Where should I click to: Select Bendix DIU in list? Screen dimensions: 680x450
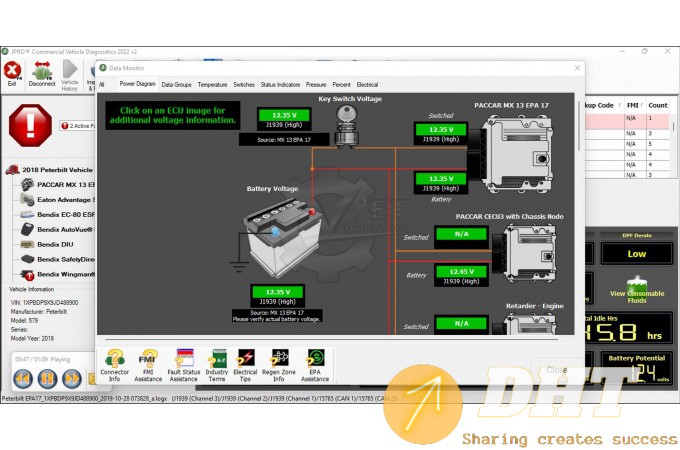pyautogui.click(x=48, y=245)
